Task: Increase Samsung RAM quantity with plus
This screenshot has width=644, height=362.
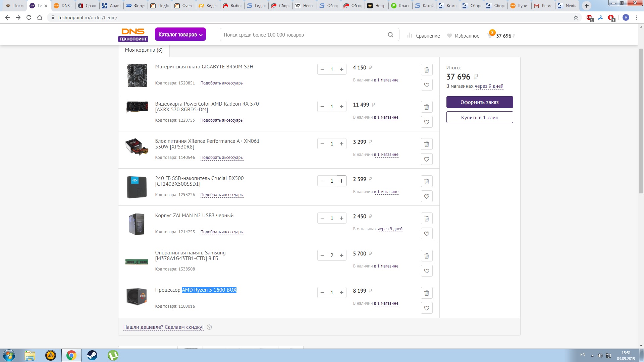Action: pos(341,255)
